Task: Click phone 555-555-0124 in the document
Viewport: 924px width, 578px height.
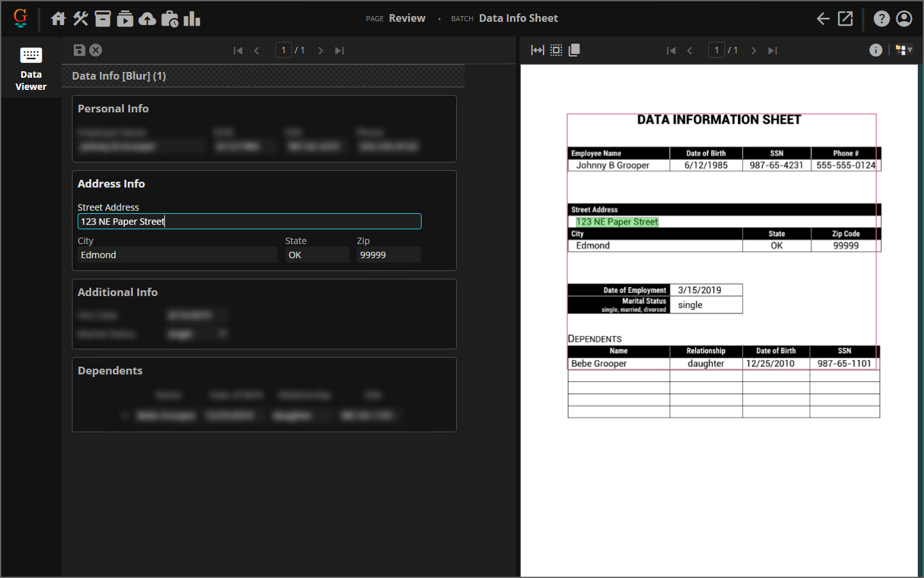Action: pos(846,166)
